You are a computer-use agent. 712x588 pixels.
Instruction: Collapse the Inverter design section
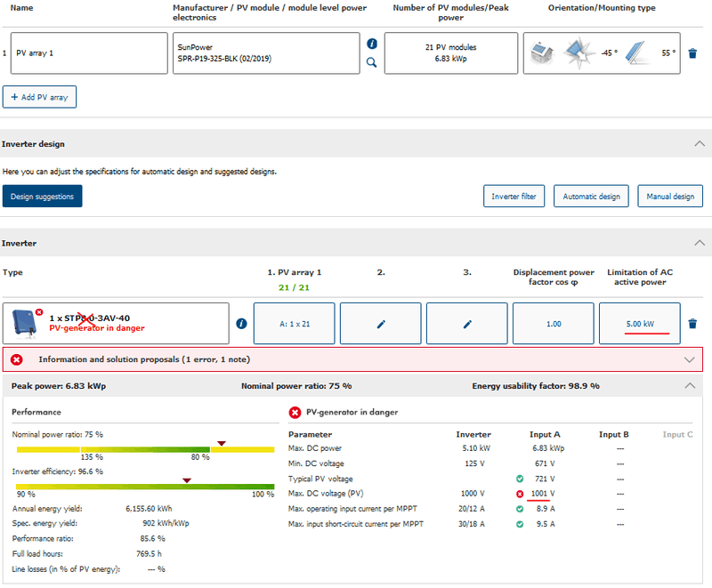tap(699, 144)
